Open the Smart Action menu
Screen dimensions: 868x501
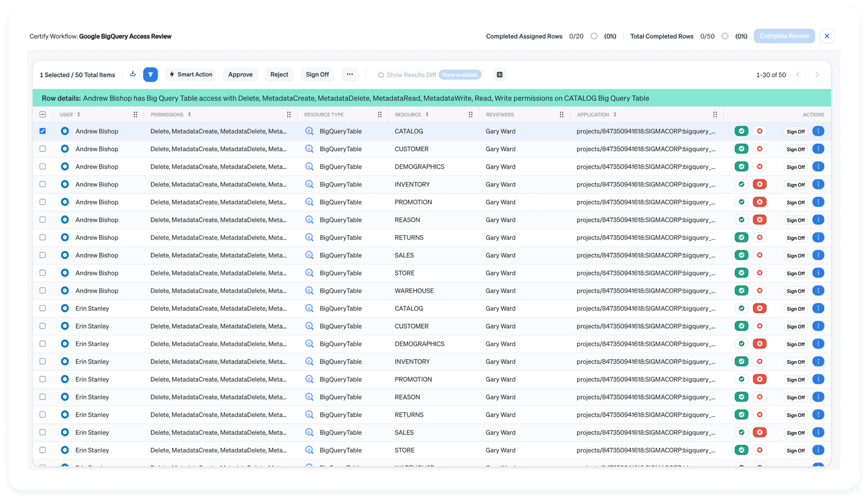click(191, 74)
